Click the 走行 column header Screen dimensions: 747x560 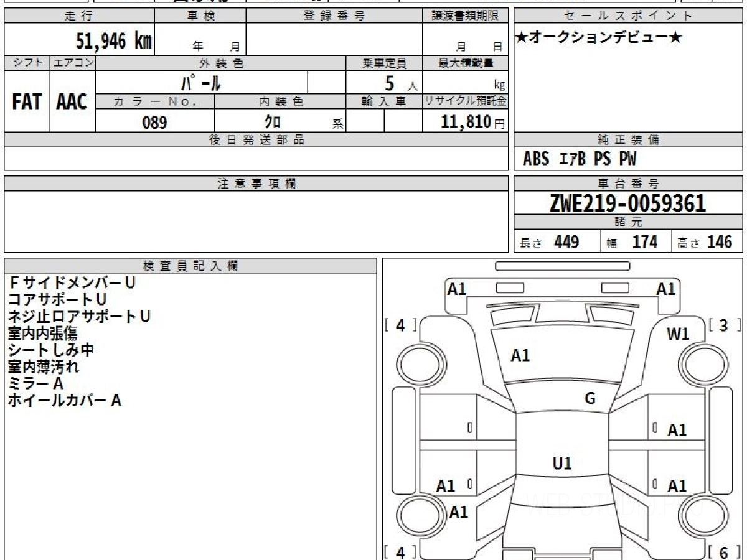tap(79, 16)
